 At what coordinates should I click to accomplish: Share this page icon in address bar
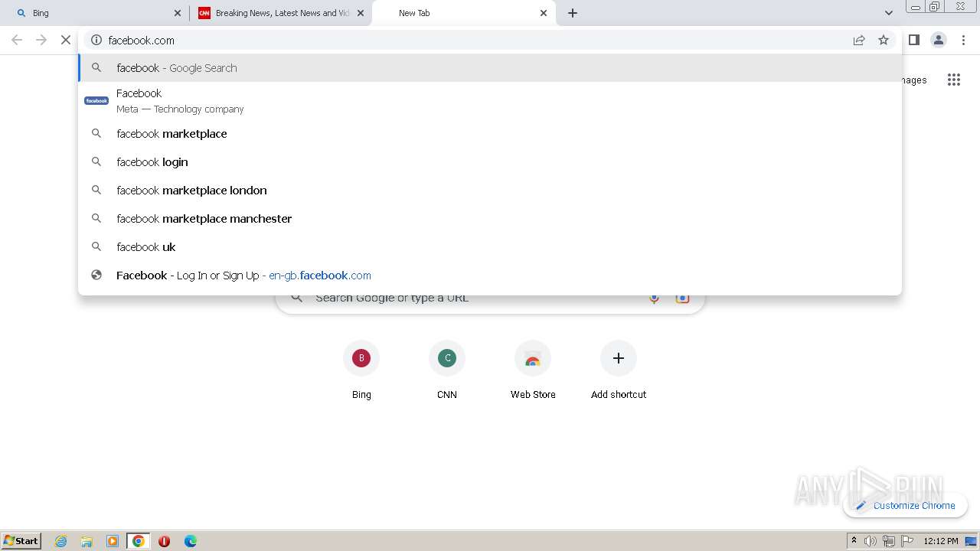click(x=859, y=40)
